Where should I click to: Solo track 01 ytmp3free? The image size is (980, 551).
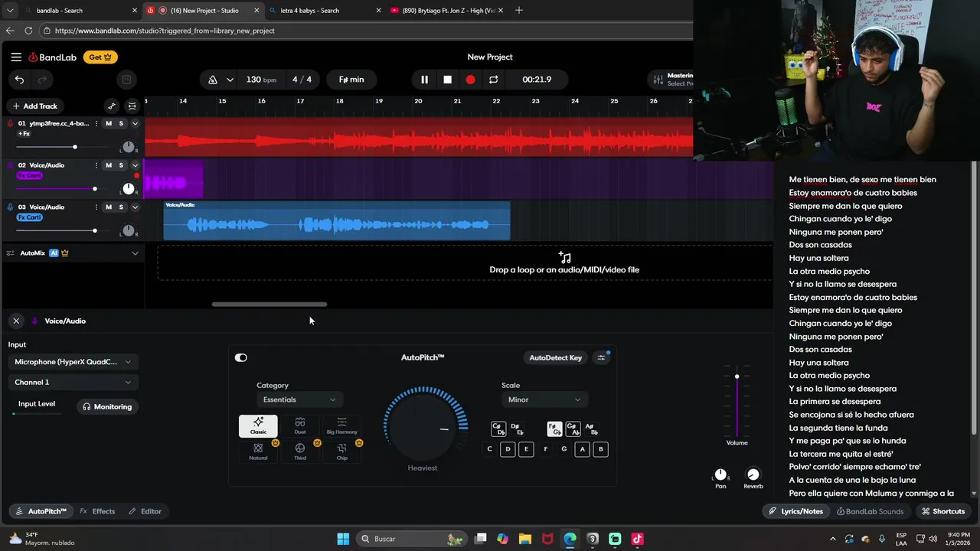[x=121, y=123]
